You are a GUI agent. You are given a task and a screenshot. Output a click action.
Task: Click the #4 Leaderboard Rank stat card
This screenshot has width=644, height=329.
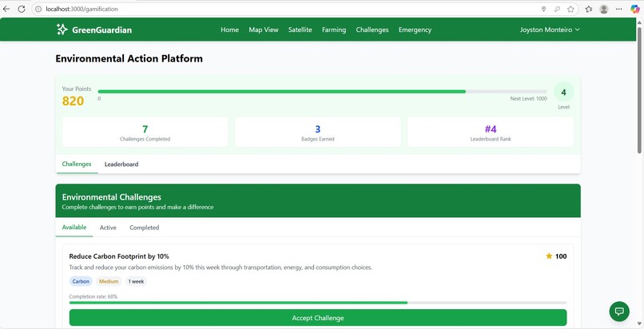(x=491, y=132)
